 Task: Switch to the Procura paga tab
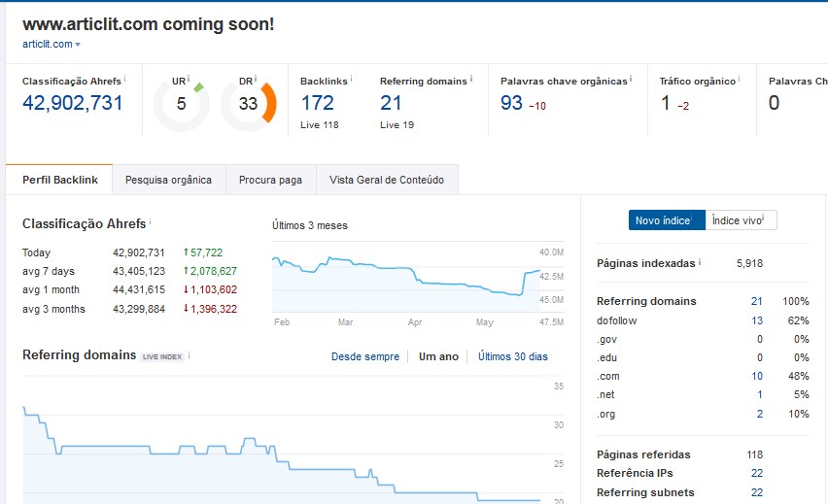tap(271, 180)
